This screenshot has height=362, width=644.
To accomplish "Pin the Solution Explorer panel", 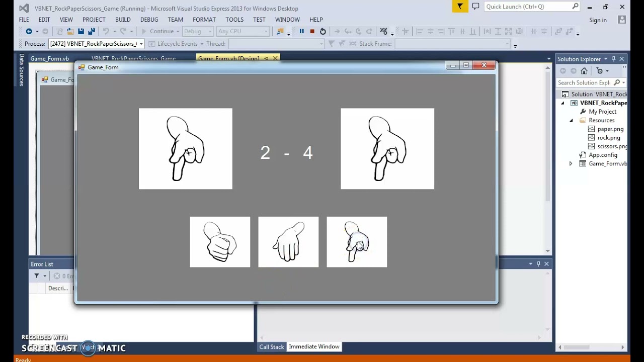I will [x=614, y=59].
